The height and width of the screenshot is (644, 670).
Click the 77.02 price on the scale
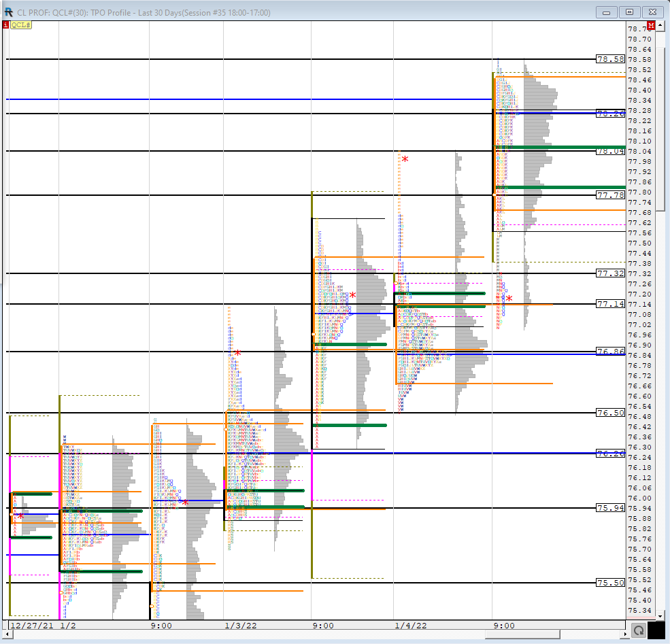tap(639, 325)
